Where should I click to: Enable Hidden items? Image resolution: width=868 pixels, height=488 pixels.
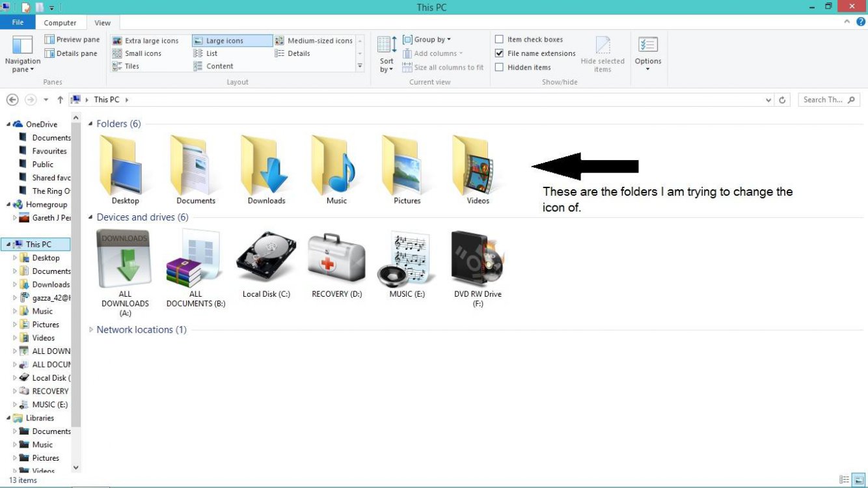click(x=500, y=66)
